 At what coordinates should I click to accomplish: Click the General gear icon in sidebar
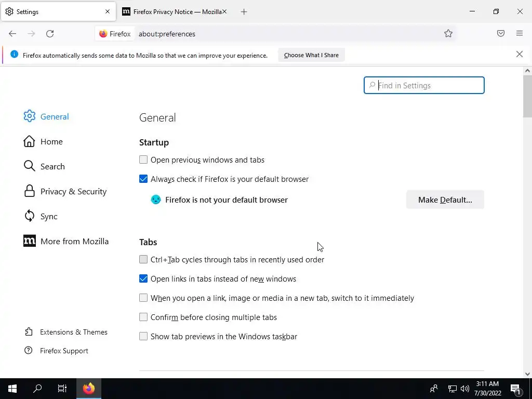(30, 116)
